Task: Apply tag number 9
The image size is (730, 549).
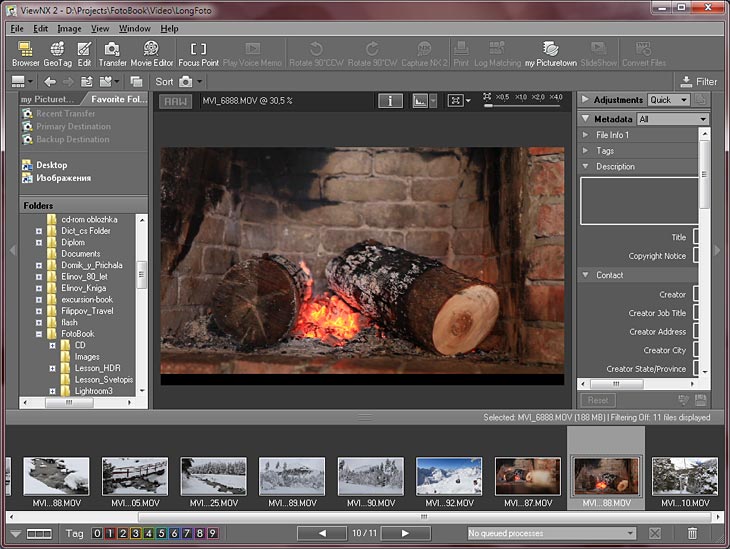Action: 212,533
